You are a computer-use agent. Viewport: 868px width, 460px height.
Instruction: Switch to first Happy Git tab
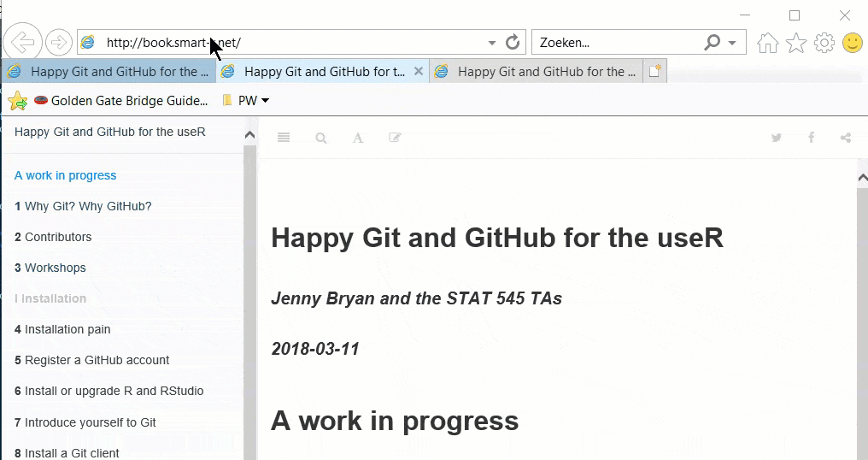click(109, 72)
